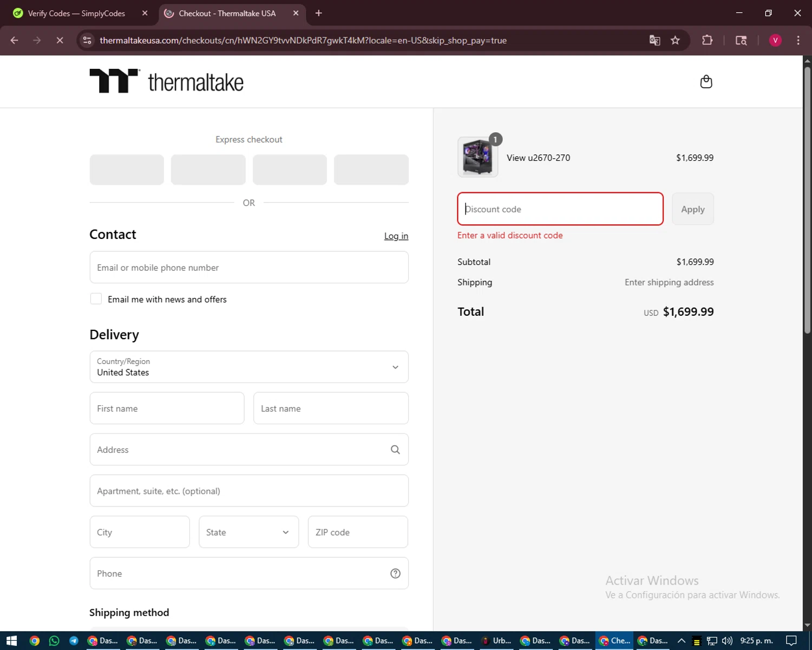The width and height of the screenshot is (812, 650).
Task: Click the City field
Action: [140, 532]
